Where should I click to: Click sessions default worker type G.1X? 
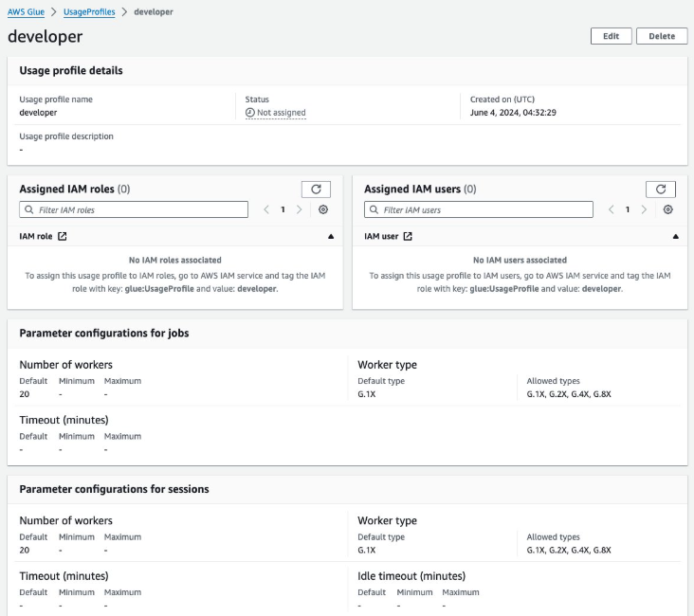[x=367, y=550]
